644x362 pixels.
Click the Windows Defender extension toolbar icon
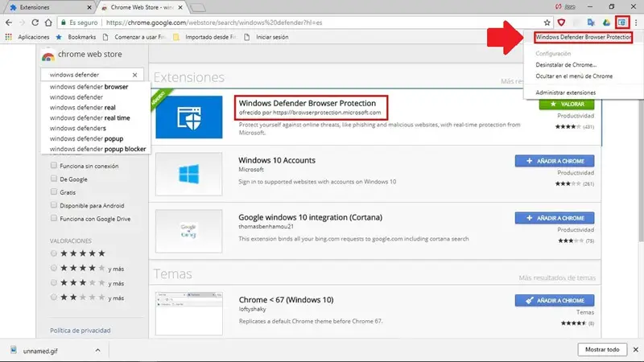[621, 23]
